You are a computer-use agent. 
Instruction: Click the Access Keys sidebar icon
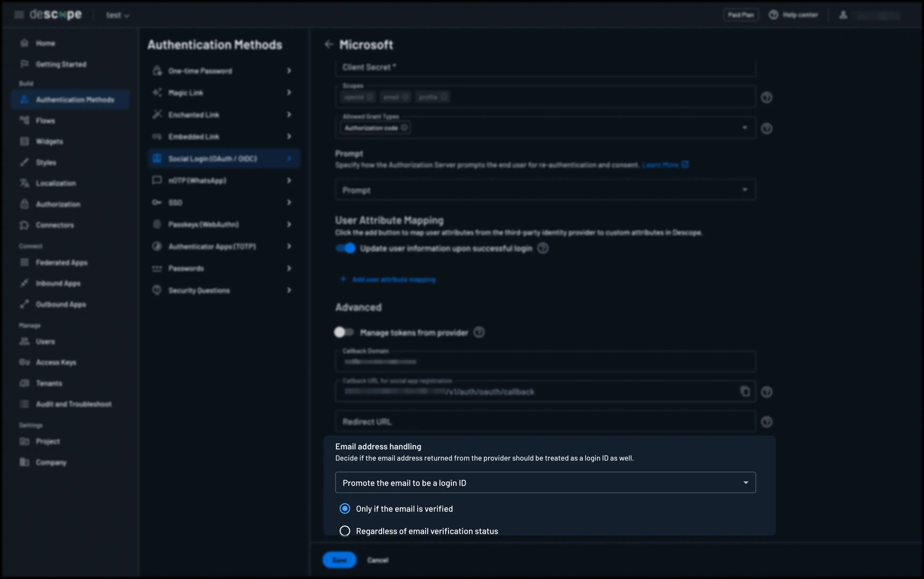point(24,362)
